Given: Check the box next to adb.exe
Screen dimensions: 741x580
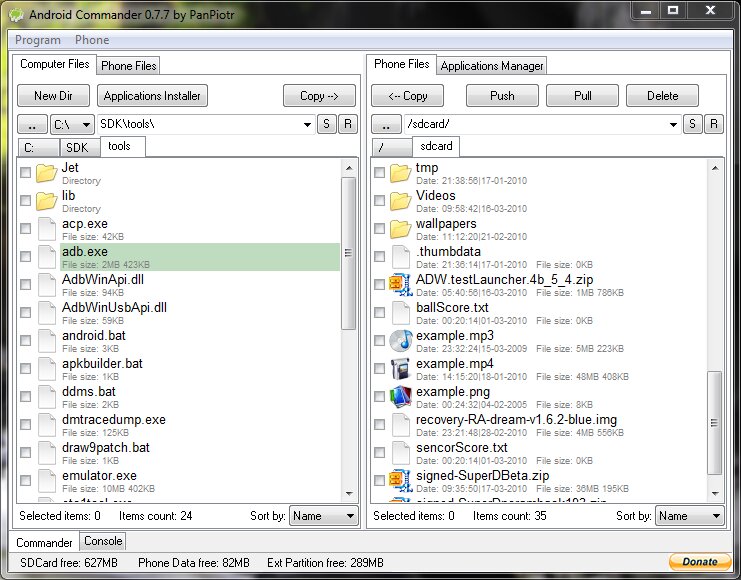Looking at the screenshot, I should point(26,257).
